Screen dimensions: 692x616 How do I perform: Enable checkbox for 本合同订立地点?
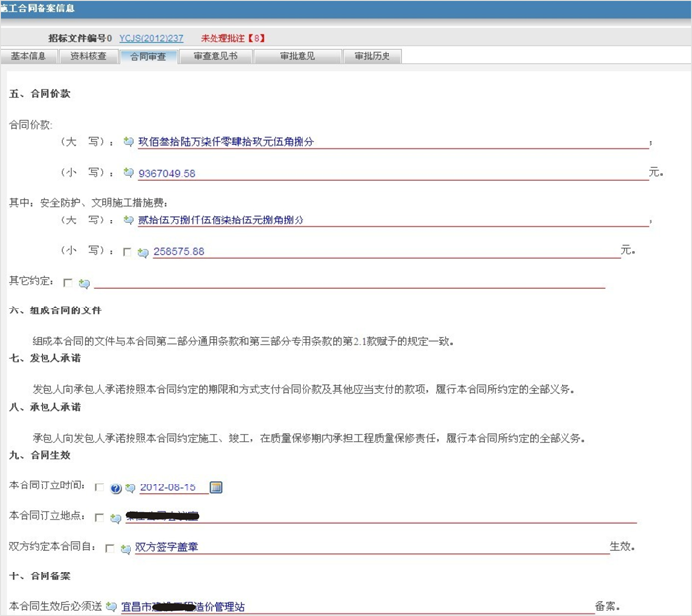click(x=99, y=517)
